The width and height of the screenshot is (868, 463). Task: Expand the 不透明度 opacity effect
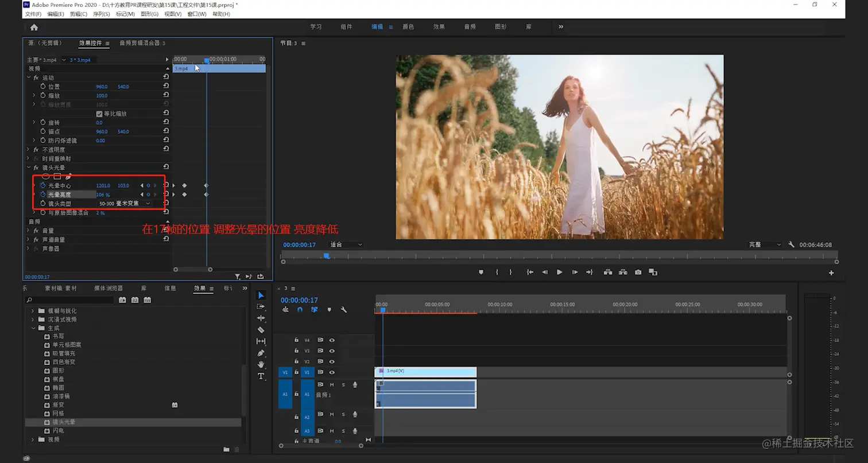(29, 149)
